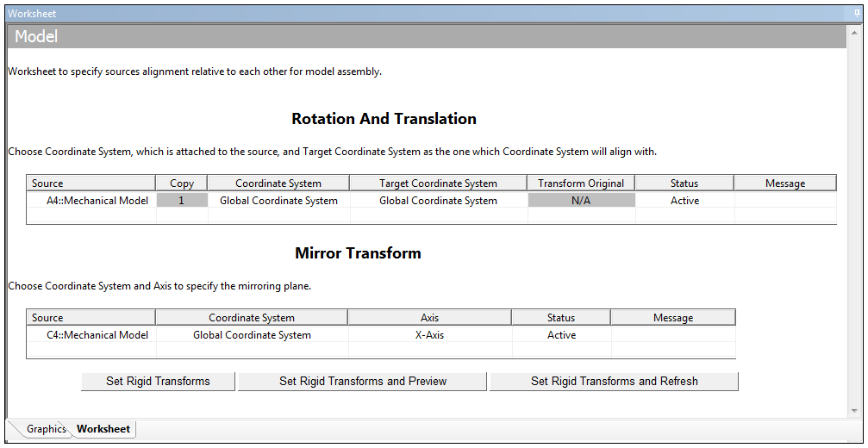The image size is (868, 448).
Task: Click the Transform Original N/A cell
Action: 581,201
